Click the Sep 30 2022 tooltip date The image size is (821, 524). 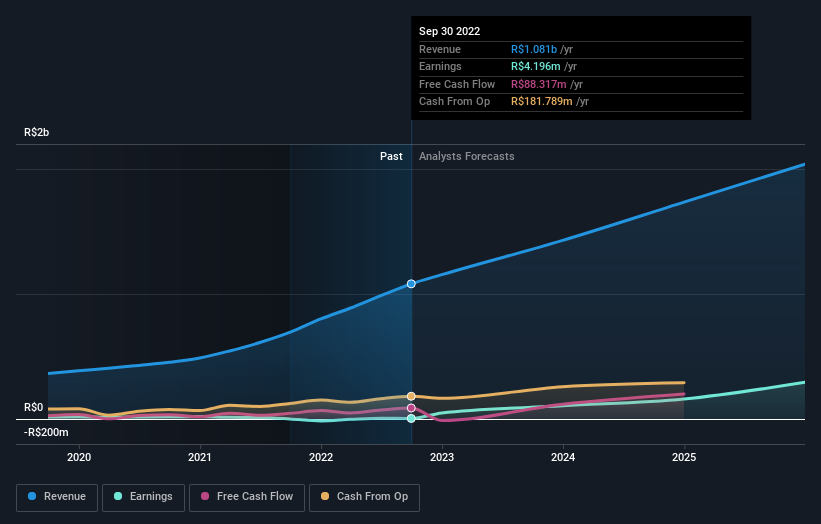(x=449, y=31)
